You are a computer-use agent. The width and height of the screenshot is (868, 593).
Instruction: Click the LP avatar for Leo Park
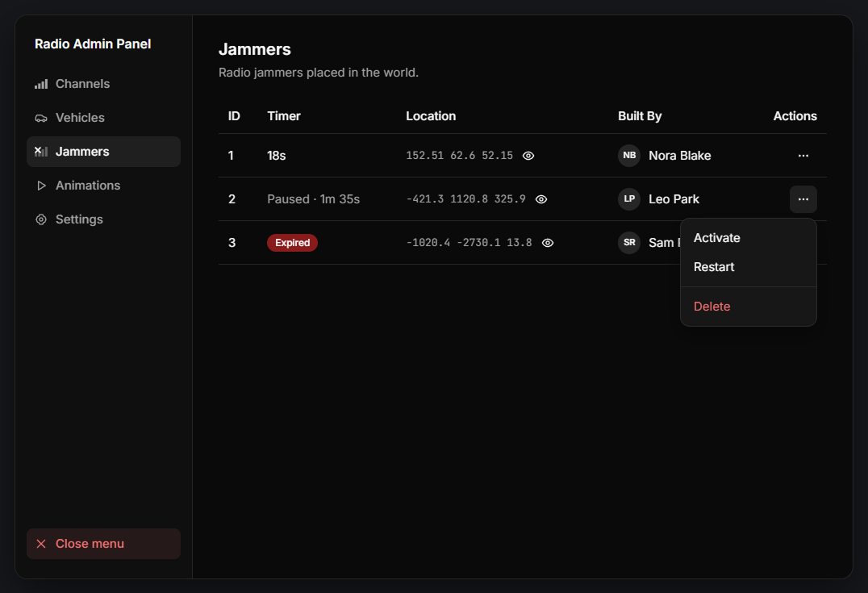coord(629,198)
